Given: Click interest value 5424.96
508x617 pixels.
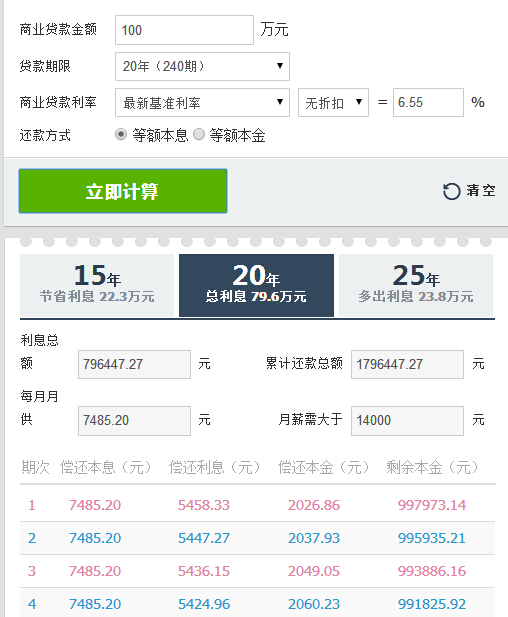Looking at the screenshot, I should pos(204,604).
